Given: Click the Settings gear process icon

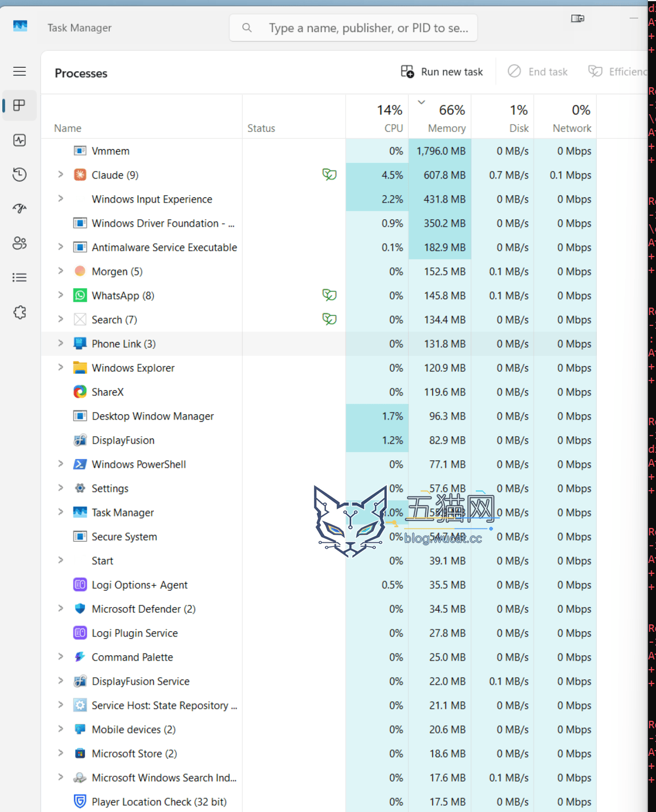Looking at the screenshot, I should (80, 488).
